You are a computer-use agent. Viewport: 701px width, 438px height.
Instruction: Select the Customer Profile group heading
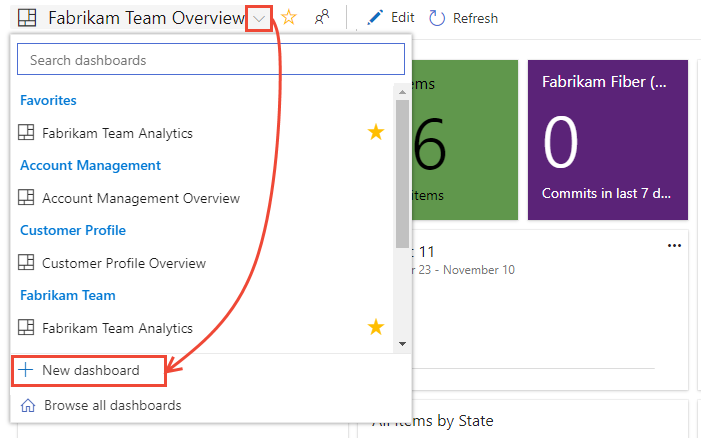[x=73, y=230]
